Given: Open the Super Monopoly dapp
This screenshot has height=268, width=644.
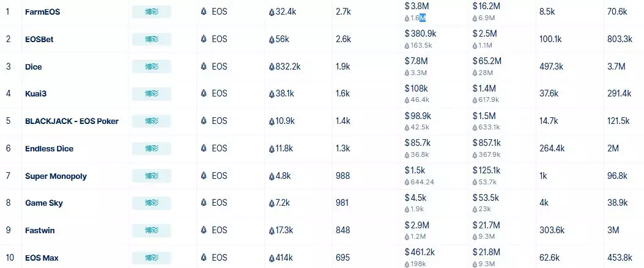Looking at the screenshot, I should [56, 176].
